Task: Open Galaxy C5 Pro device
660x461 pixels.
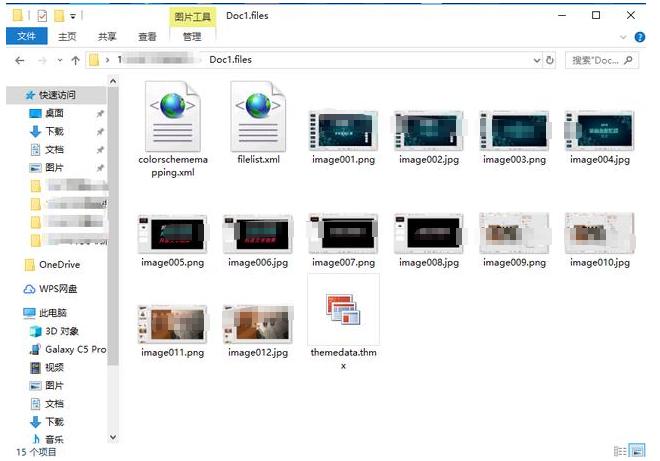Action: pyautogui.click(x=75, y=349)
